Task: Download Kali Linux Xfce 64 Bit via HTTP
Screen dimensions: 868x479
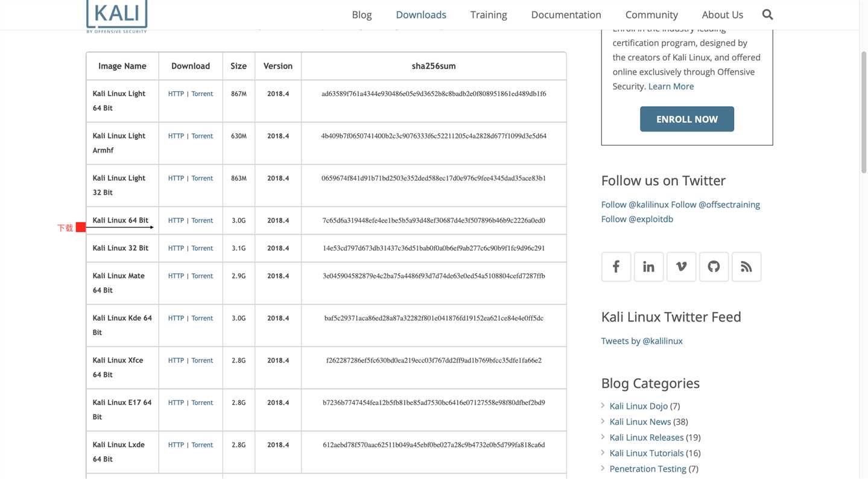Action: pos(176,360)
